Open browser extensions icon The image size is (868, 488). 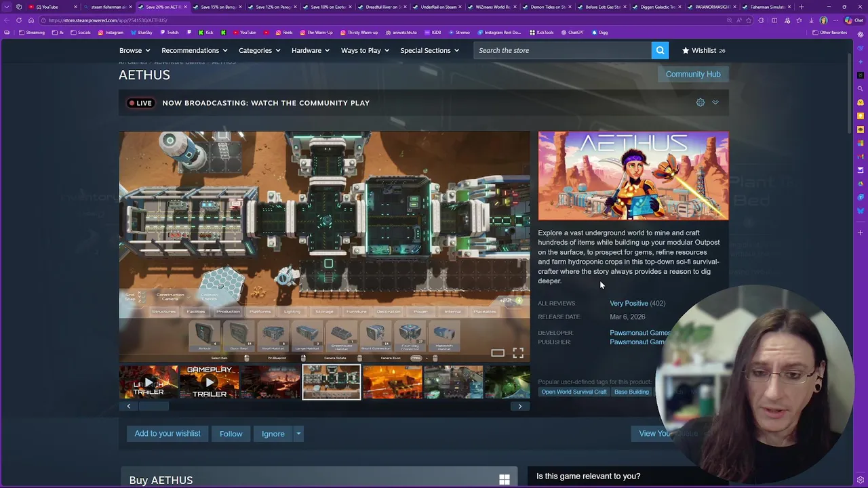point(762,20)
